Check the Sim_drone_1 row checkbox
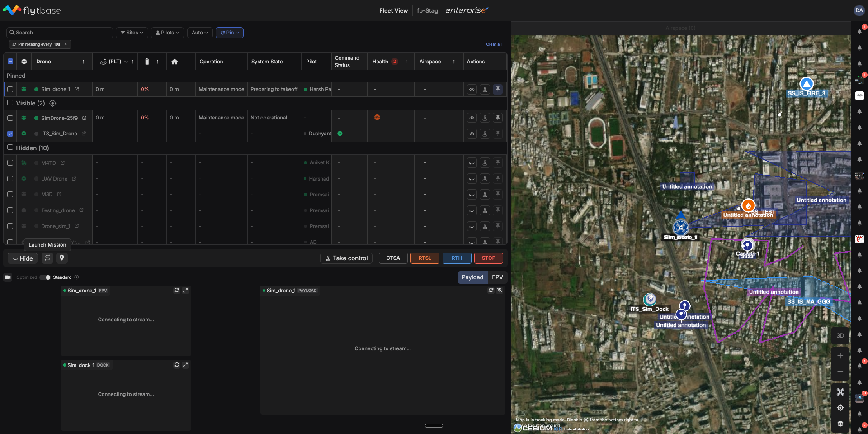 coord(10,89)
